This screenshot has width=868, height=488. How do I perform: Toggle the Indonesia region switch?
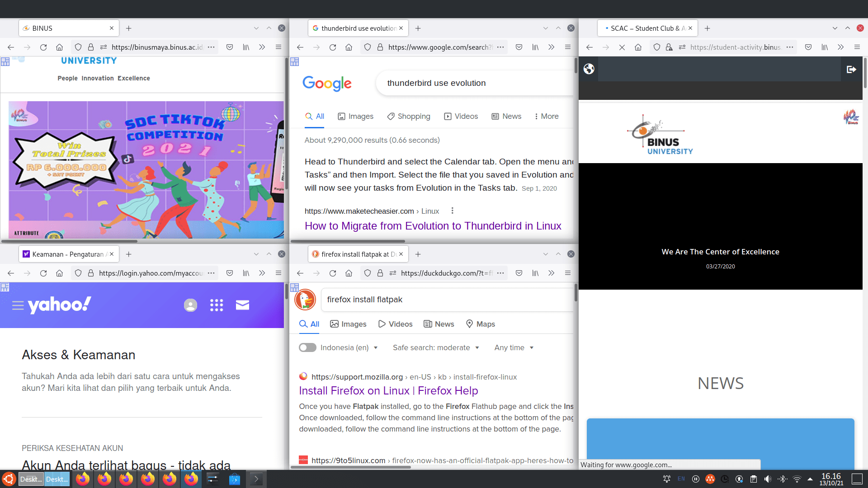point(307,347)
